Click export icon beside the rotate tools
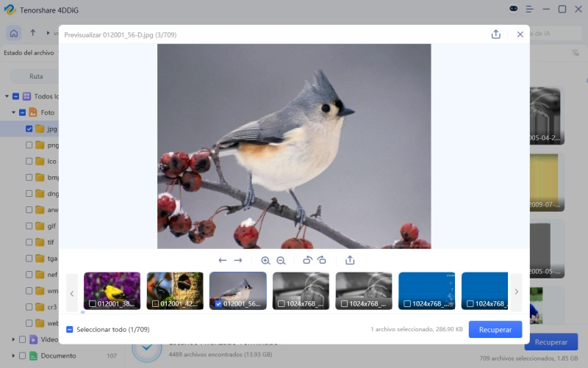This screenshot has width=588, height=368. click(350, 260)
